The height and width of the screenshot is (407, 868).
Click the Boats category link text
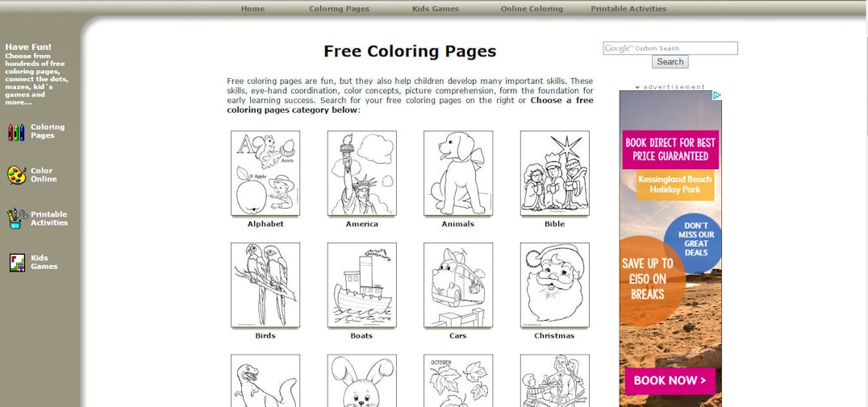coord(361,335)
